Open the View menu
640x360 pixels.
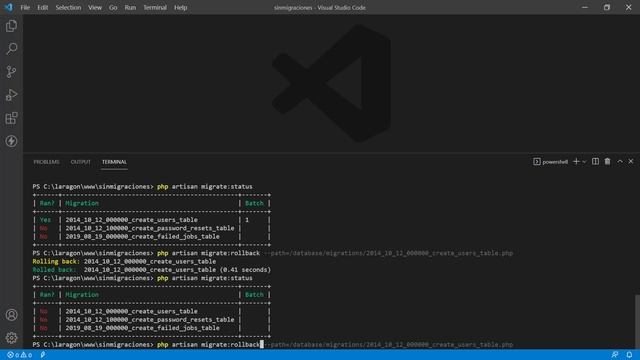[x=95, y=7]
